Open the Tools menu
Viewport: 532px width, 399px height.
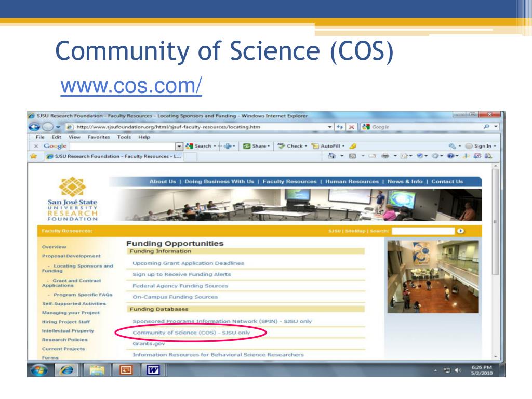click(x=124, y=137)
